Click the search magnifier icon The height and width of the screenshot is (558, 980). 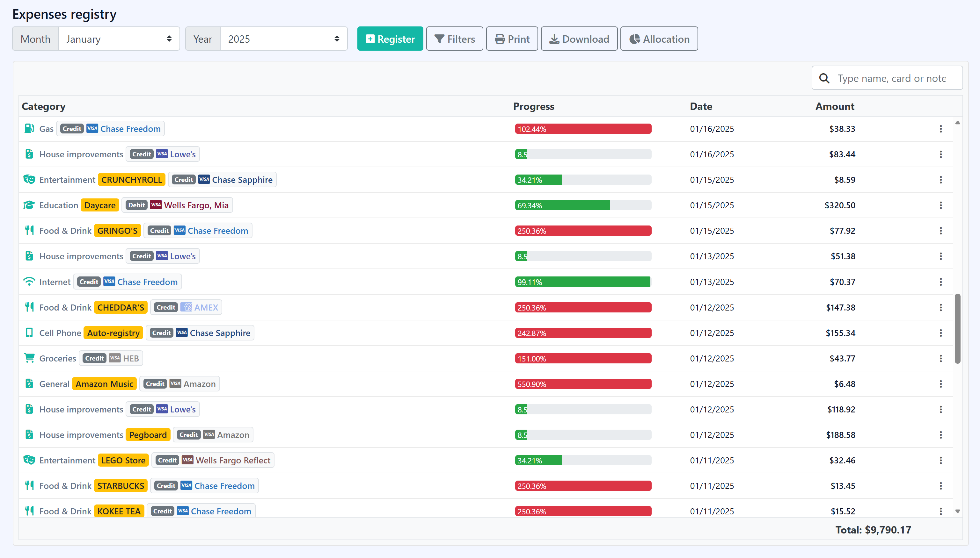pos(824,78)
